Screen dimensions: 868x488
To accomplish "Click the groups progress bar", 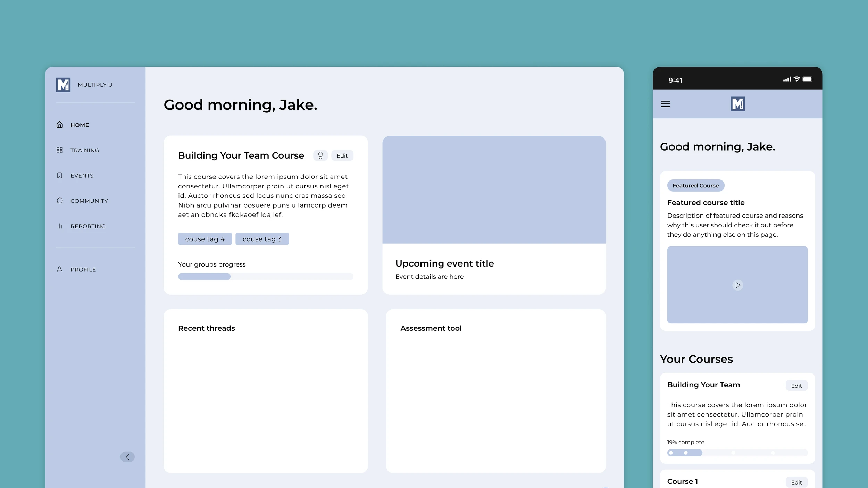I will point(266,277).
